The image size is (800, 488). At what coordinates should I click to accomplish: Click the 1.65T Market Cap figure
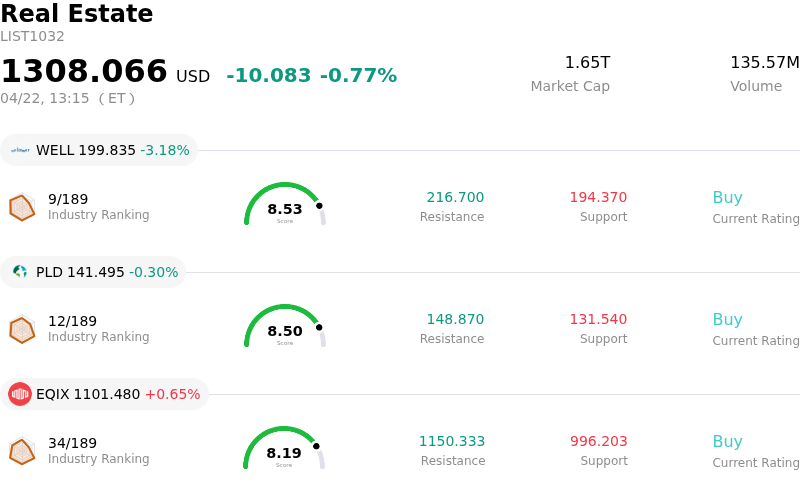pos(587,63)
